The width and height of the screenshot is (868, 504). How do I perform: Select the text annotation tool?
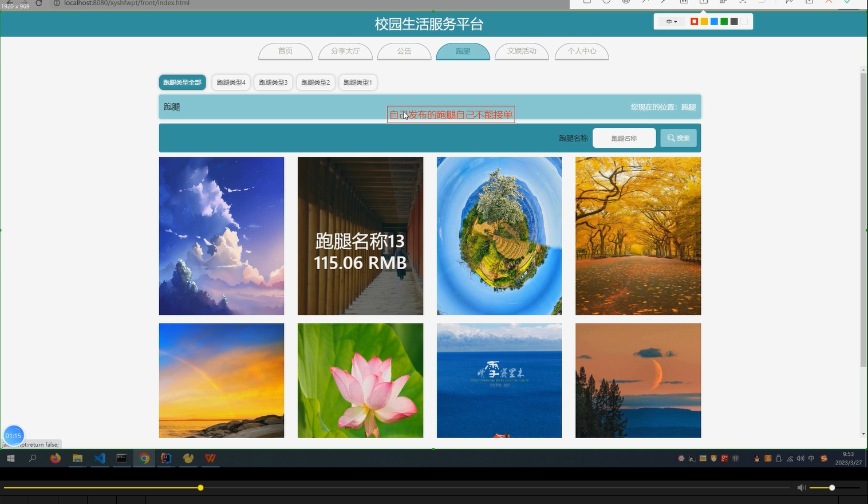tap(703, 3)
